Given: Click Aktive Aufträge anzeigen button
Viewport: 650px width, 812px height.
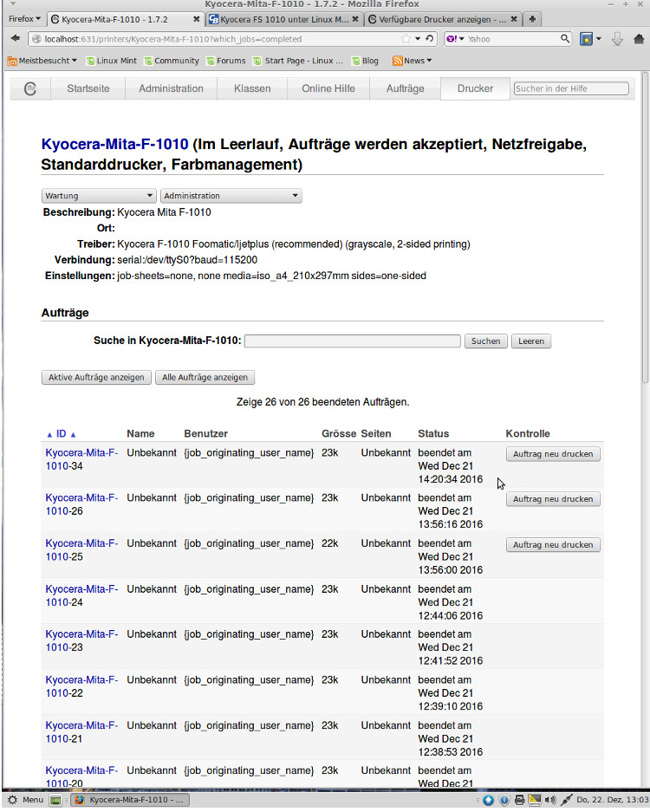Looking at the screenshot, I should [96, 378].
